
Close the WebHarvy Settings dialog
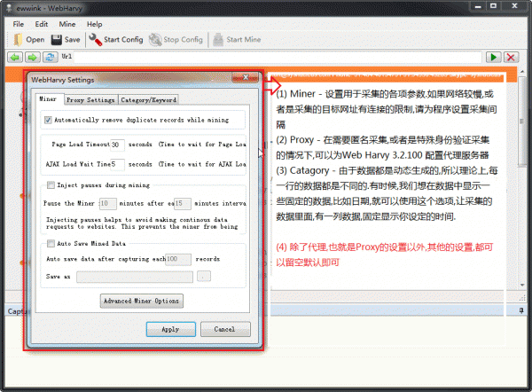coord(245,77)
